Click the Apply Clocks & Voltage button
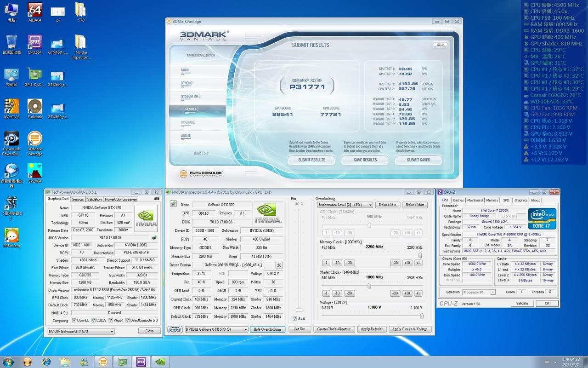This screenshot has width=588, height=368. click(410, 329)
